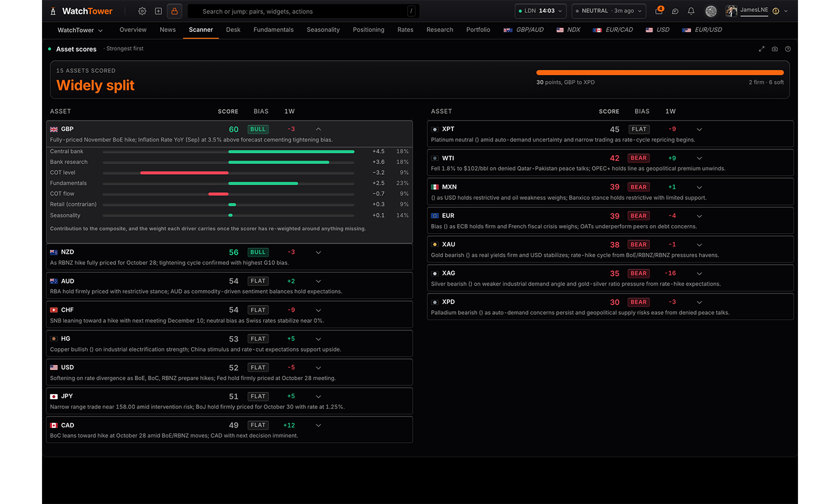Click the gold badge beside JamesLNE

tap(776, 11)
